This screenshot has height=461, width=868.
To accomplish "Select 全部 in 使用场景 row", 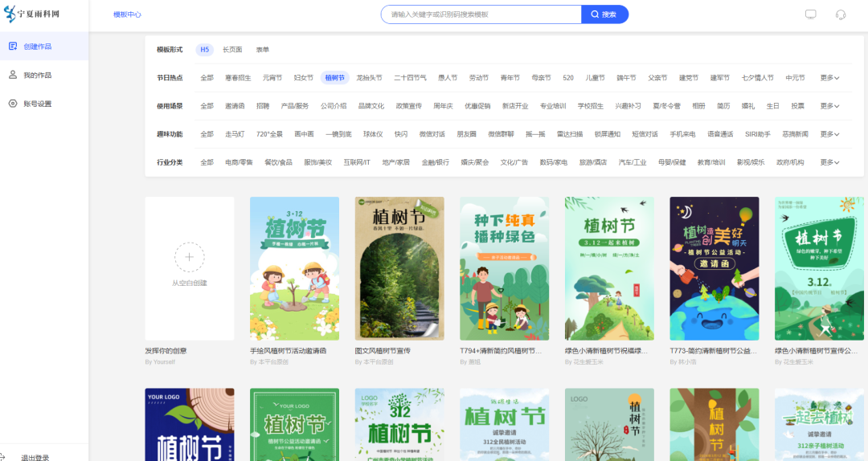I will (207, 106).
